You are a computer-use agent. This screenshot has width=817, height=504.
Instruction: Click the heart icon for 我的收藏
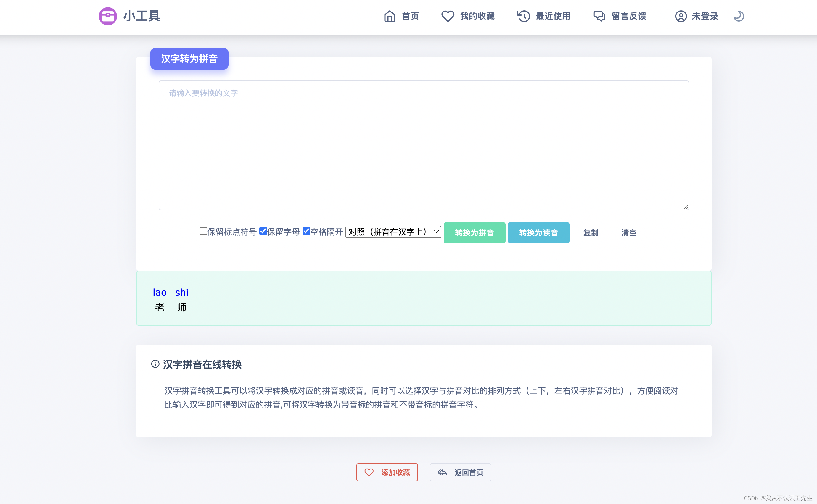[448, 16]
